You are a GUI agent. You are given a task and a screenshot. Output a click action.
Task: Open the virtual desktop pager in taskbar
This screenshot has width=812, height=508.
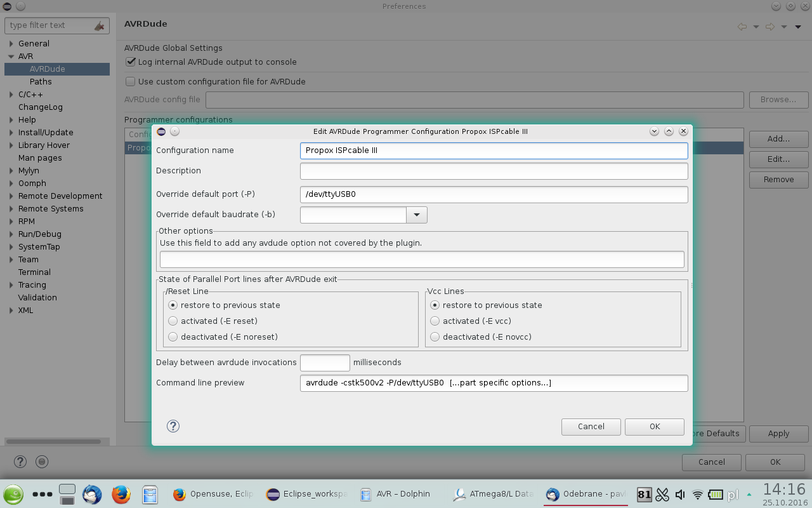coord(67,494)
